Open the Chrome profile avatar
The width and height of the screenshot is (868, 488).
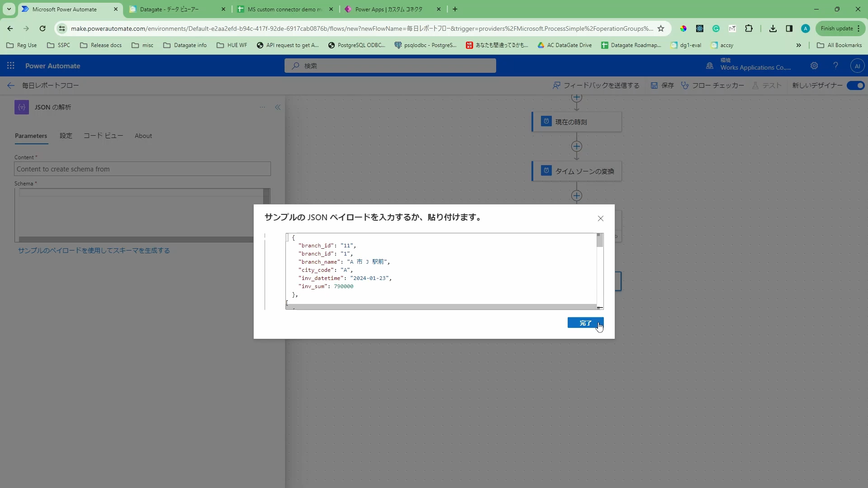(806, 28)
